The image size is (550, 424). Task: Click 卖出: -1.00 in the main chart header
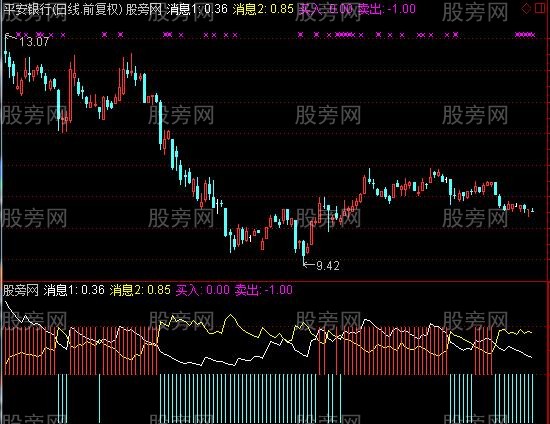click(387, 9)
